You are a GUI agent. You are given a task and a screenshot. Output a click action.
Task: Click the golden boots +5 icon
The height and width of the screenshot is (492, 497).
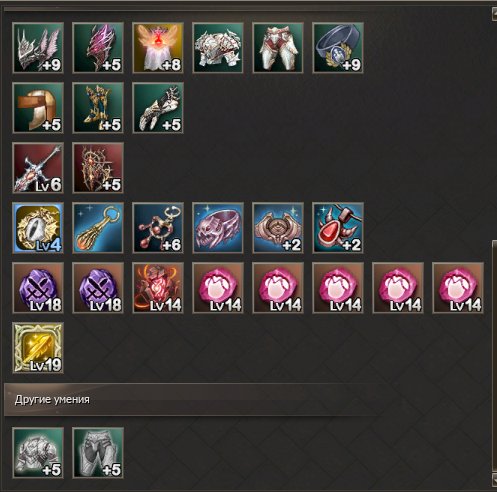click(x=98, y=108)
